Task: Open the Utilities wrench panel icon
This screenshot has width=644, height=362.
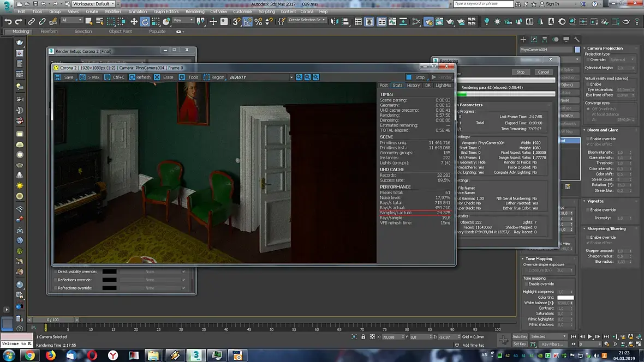Action: tap(576, 40)
